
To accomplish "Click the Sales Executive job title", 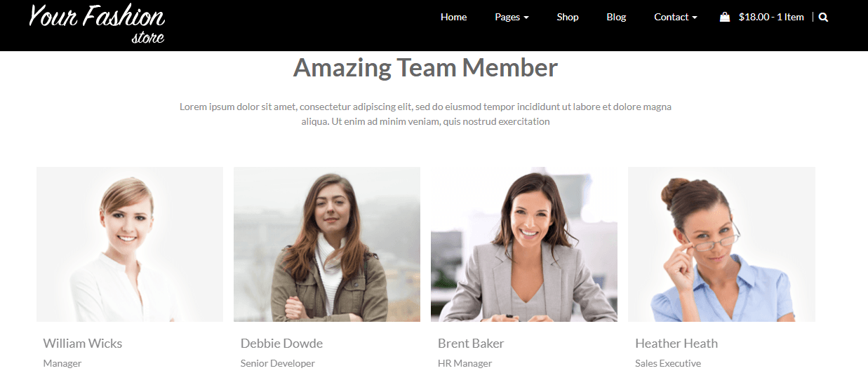I will point(668,363).
